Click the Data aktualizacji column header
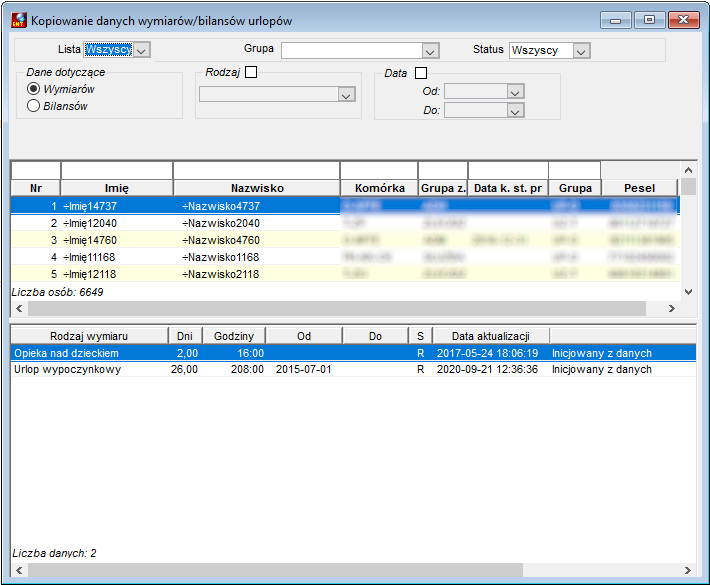 pos(491,336)
